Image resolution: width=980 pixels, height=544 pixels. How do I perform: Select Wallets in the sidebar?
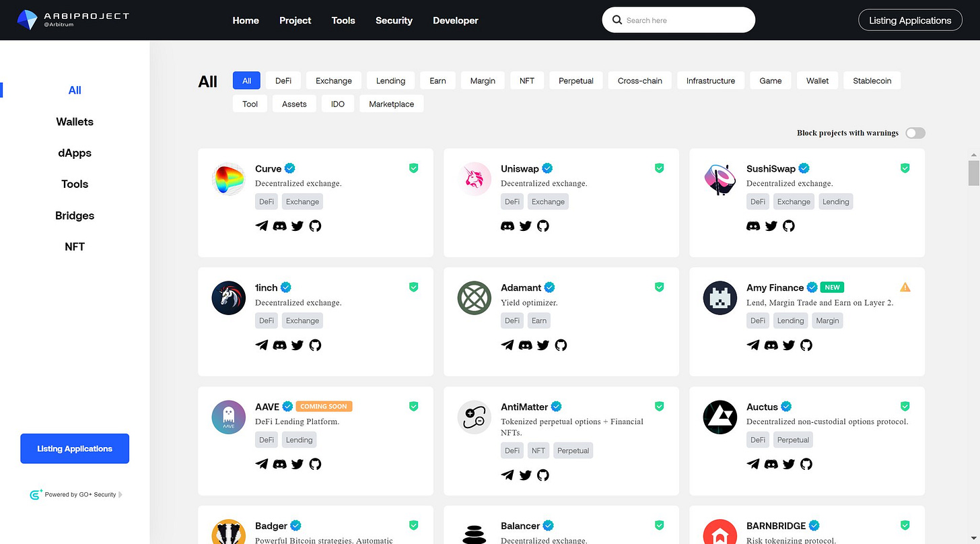point(75,122)
